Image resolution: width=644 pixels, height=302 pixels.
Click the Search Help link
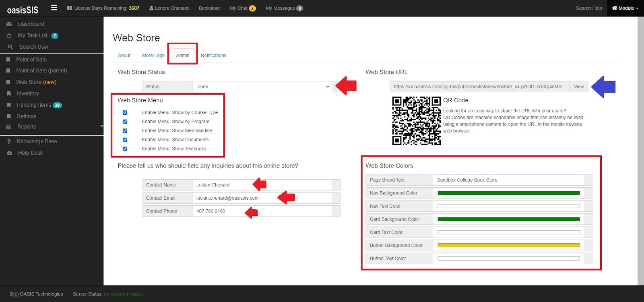pyautogui.click(x=588, y=8)
